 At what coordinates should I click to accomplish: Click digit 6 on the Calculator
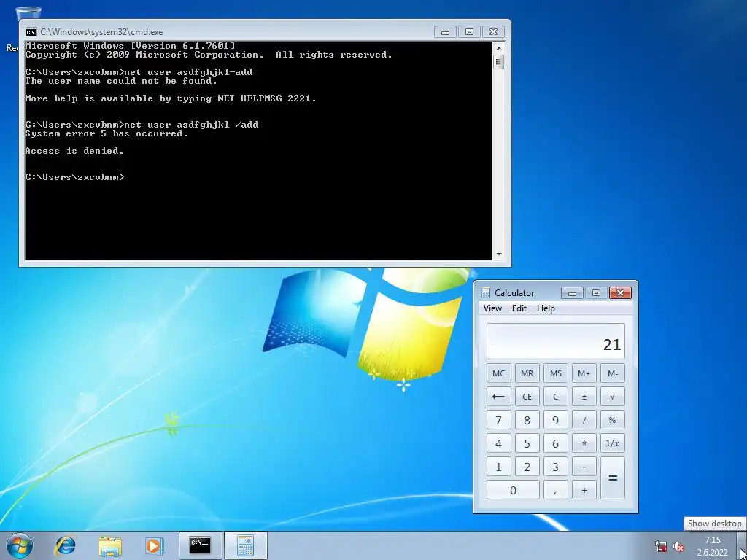[x=555, y=443]
